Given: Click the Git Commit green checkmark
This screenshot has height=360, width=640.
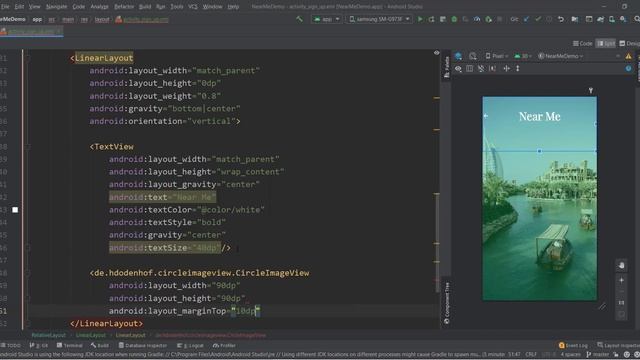Looking at the screenshot, I should [538, 19].
